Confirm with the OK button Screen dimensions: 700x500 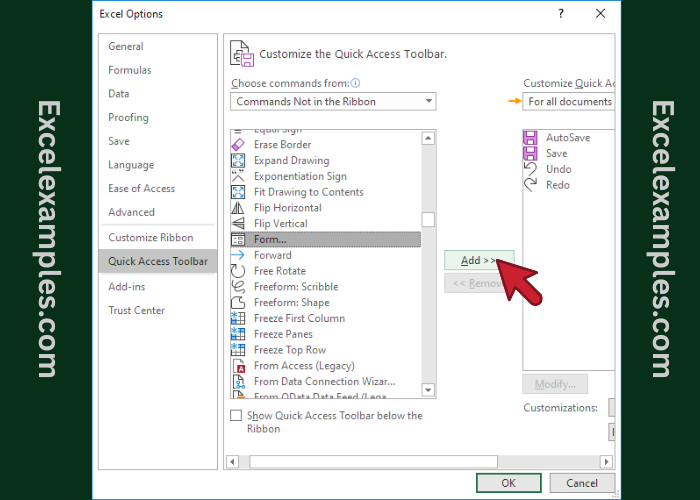[508, 483]
